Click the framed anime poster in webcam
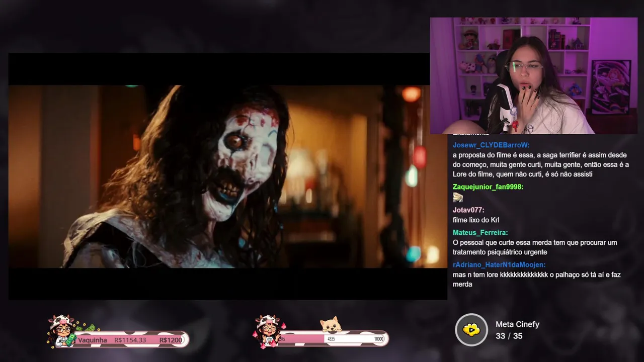 tap(611, 87)
